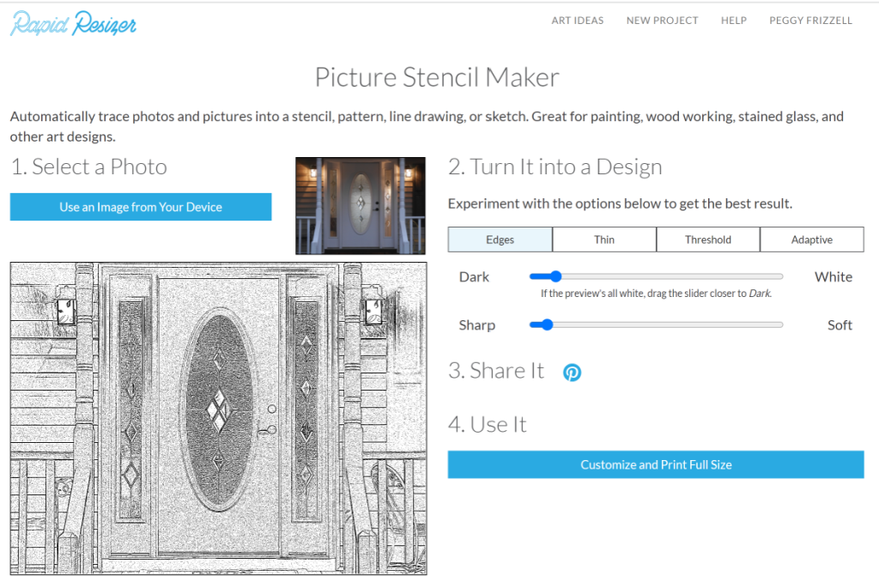Click the 'Soft' slider label
The height and width of the screenshot is (588, 879).
click(x=840, y=325)
